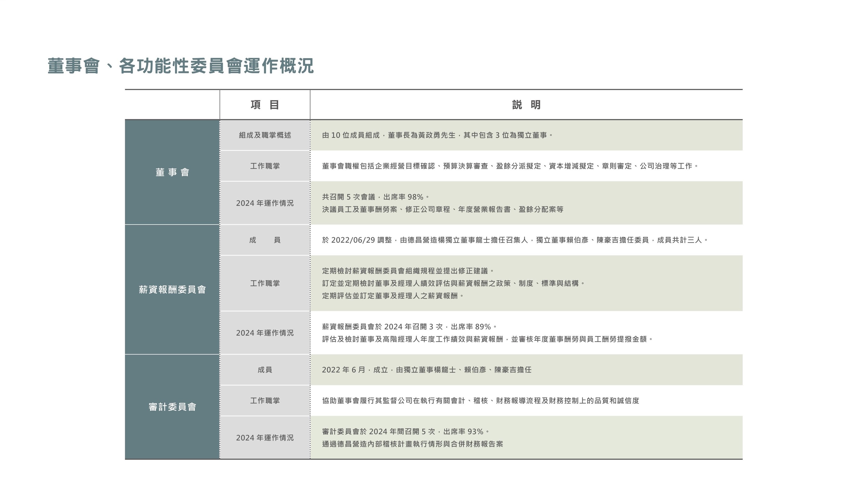Click 工作職掌 cell in the 董事會 section

point(265,166)
